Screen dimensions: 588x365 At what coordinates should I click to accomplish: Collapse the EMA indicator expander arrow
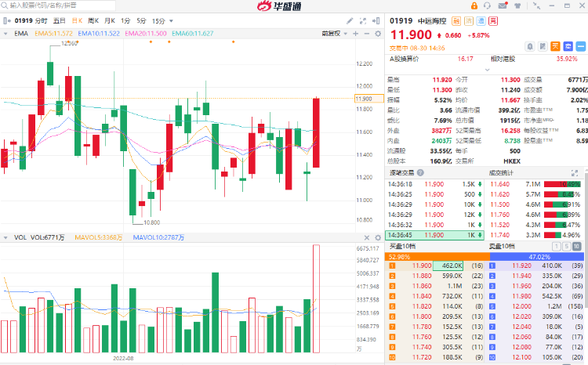coord(7,34)
